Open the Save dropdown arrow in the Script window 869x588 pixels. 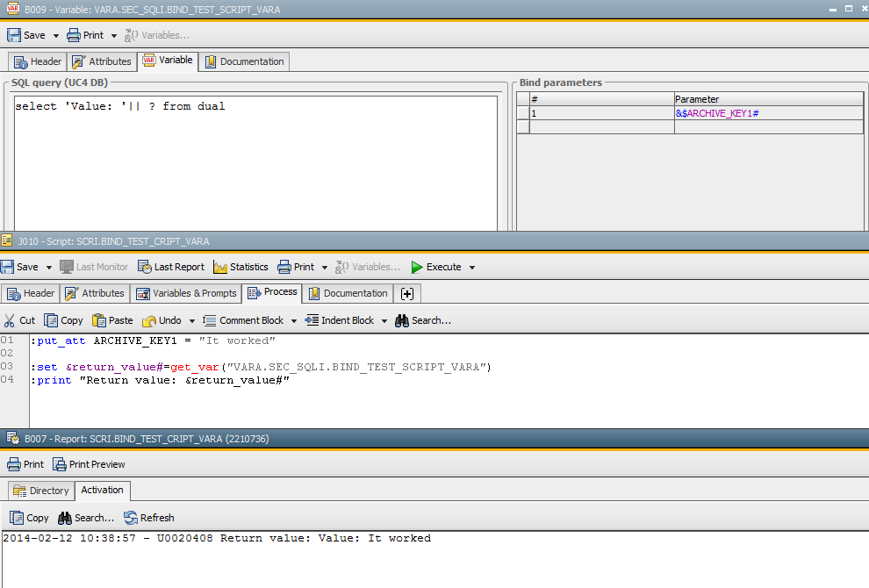tap(49, 267)
